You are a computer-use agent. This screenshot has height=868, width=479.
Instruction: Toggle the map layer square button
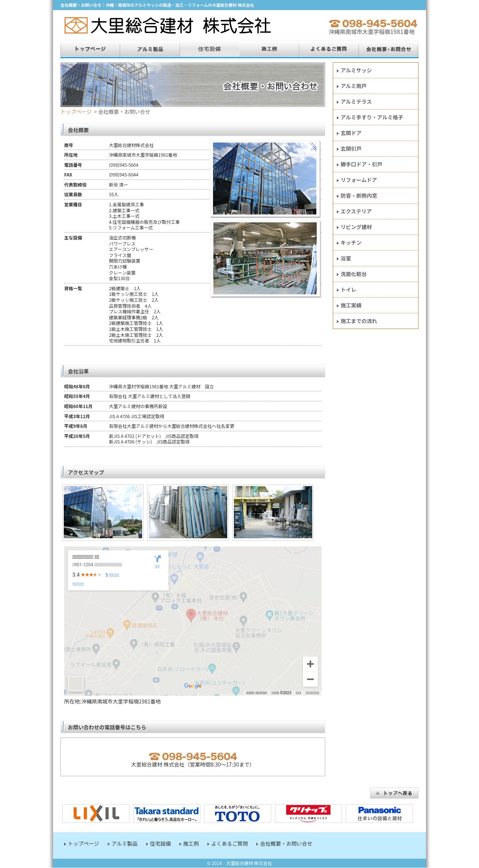[x=76, y=684]
